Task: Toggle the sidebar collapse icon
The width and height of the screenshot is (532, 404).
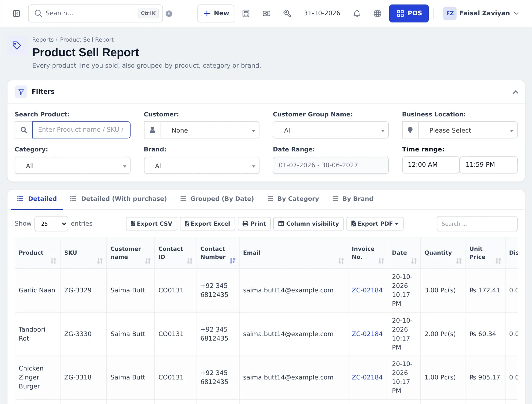Action: point(16,13)
